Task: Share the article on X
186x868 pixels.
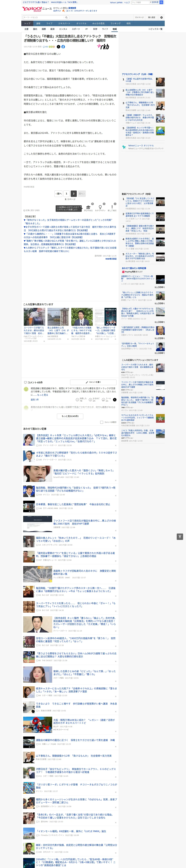Action: [58, 47]
